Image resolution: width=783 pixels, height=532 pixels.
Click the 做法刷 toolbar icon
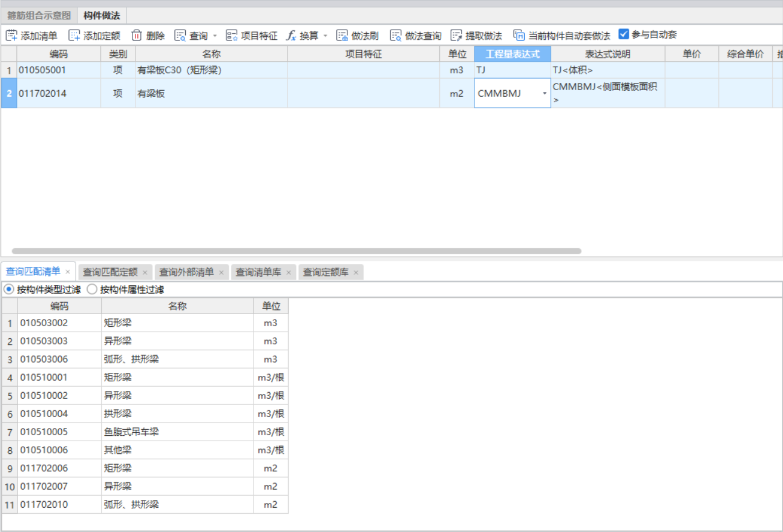[x=342, y=36]
